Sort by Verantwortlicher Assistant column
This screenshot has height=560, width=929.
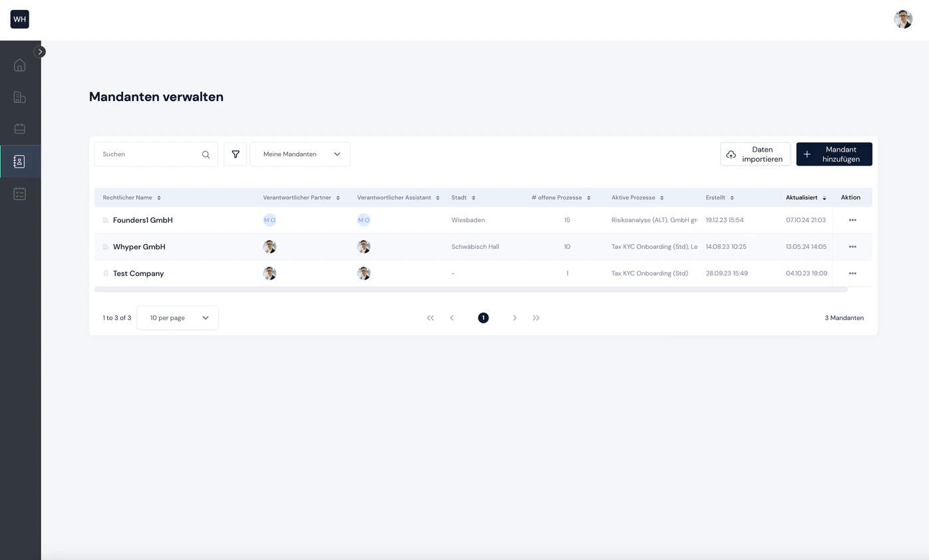[398, 198]
